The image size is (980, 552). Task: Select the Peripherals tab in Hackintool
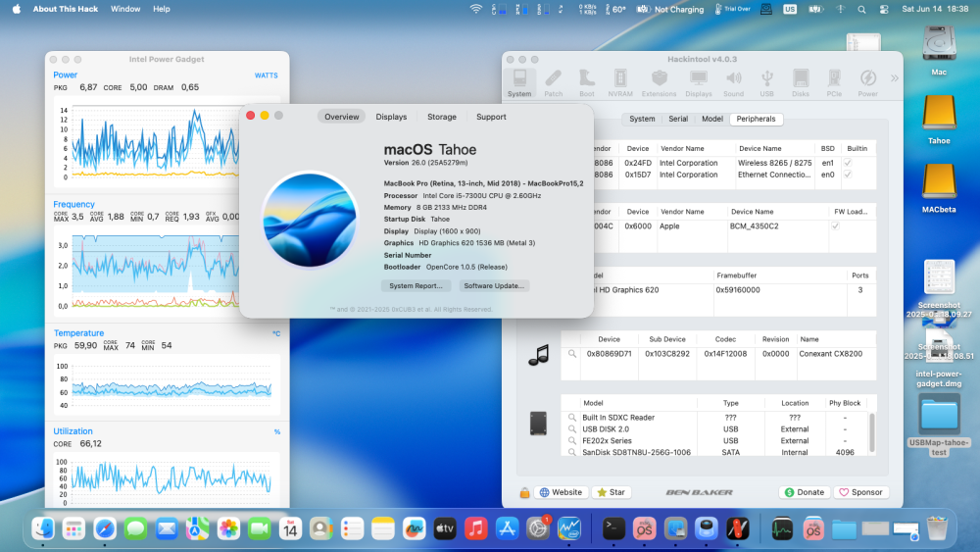click(x=756, y=119)
